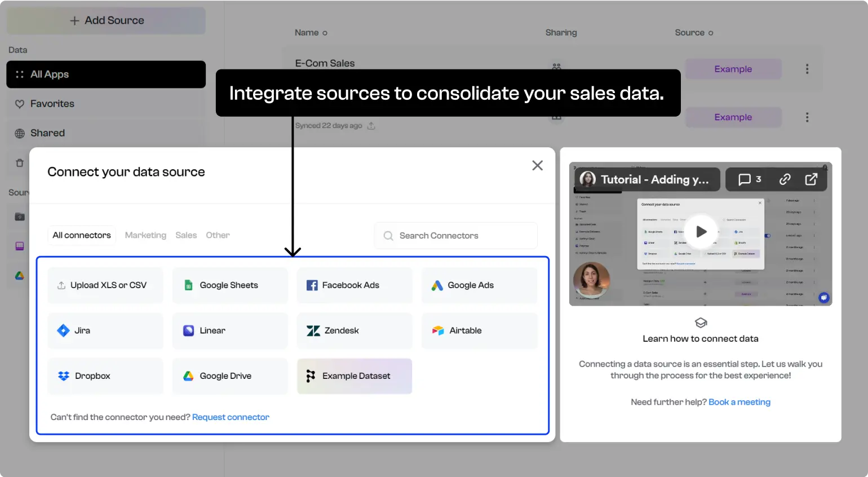Open Favorites in sidebar
This screenshot has width=868, height=477.
click(106, 104)
